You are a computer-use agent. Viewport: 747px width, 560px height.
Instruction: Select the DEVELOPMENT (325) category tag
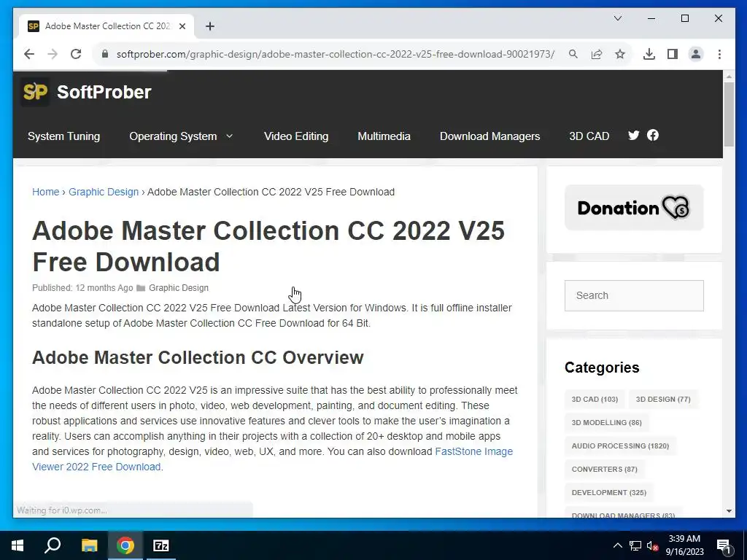609,492
